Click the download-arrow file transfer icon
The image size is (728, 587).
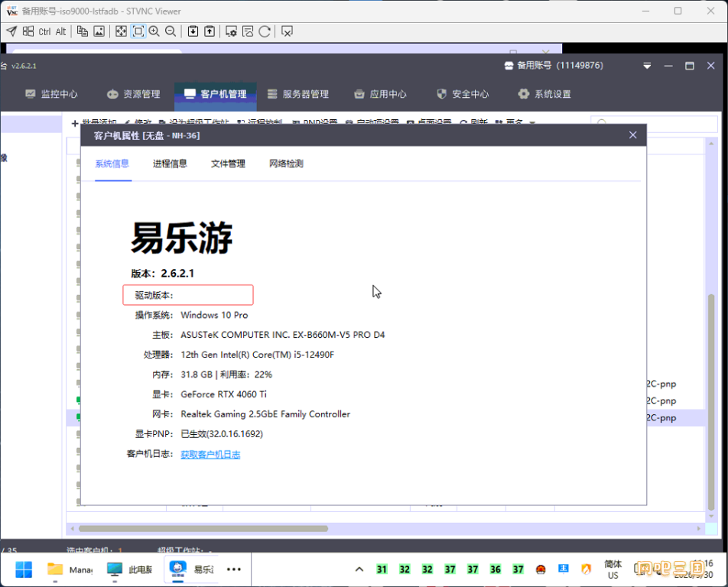pos(193,31)
